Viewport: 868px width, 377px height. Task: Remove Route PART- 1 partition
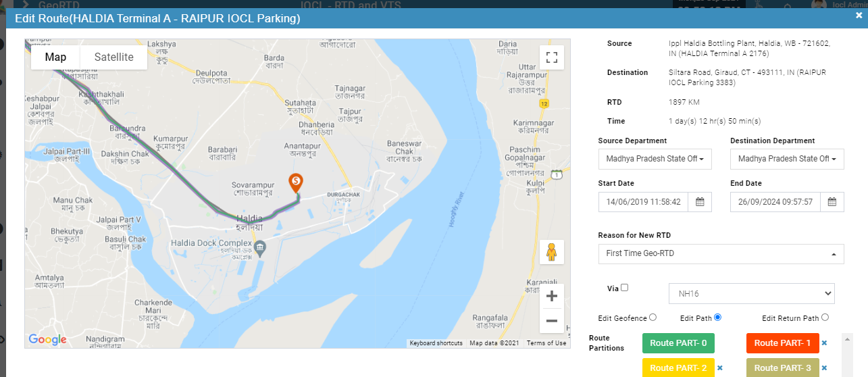(824, 343)
